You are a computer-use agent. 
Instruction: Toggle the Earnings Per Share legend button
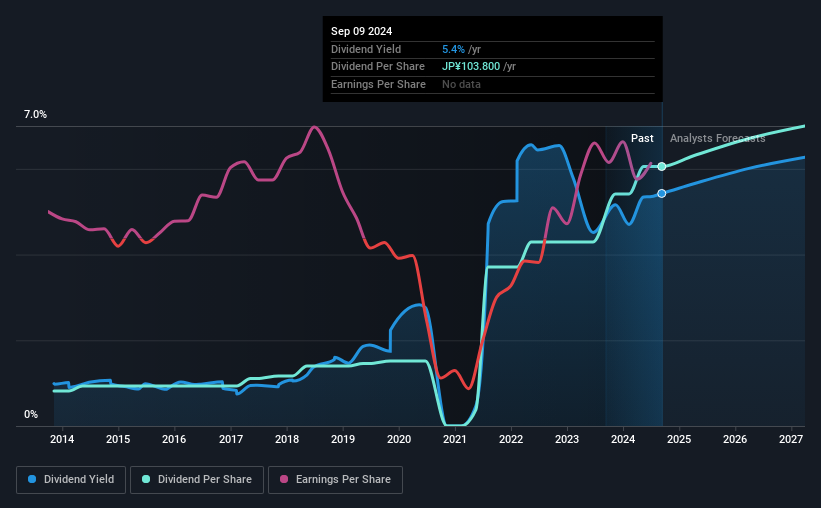coord(335,480)
